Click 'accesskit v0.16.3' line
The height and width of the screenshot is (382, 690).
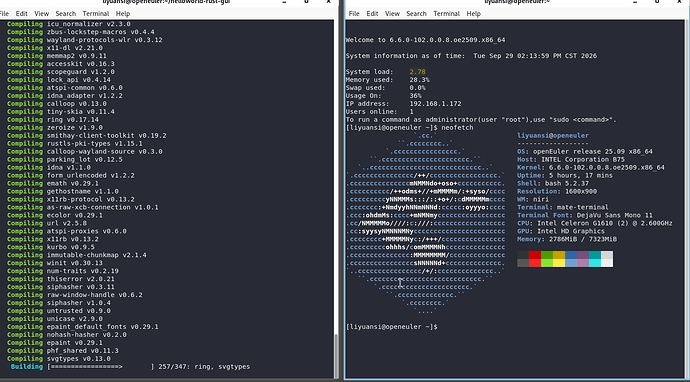click(x=61, y=64)
